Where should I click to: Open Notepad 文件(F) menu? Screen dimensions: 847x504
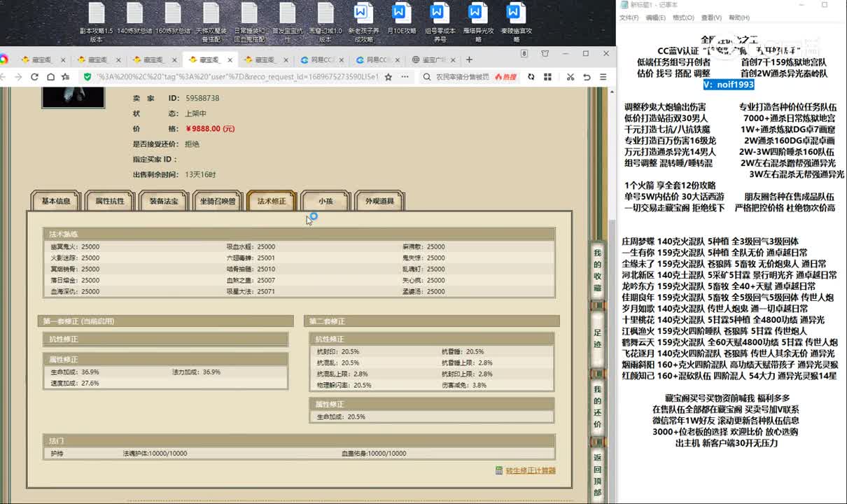[x=629, y=17]
